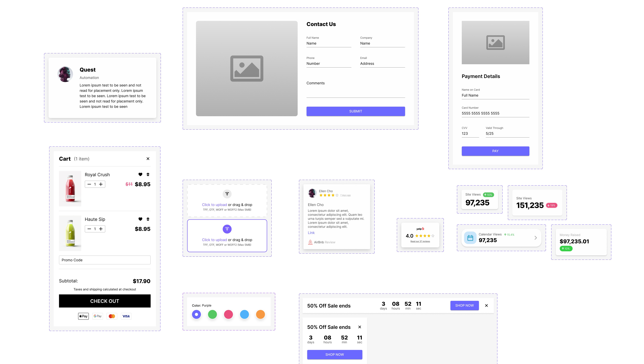Click the trash icon next to Royal Crush
Viewport: 644px width, 364px height.
pos(148,174)
